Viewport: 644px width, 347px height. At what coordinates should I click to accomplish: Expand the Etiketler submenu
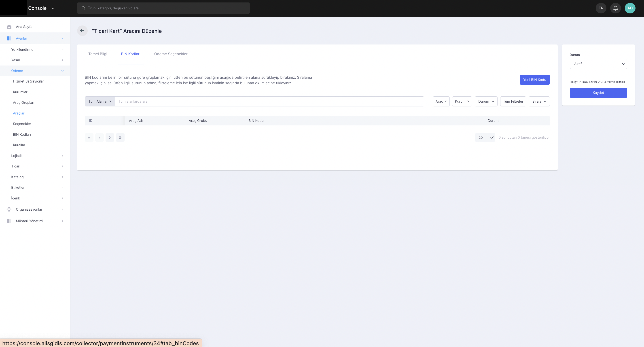[x=63, y=188]
